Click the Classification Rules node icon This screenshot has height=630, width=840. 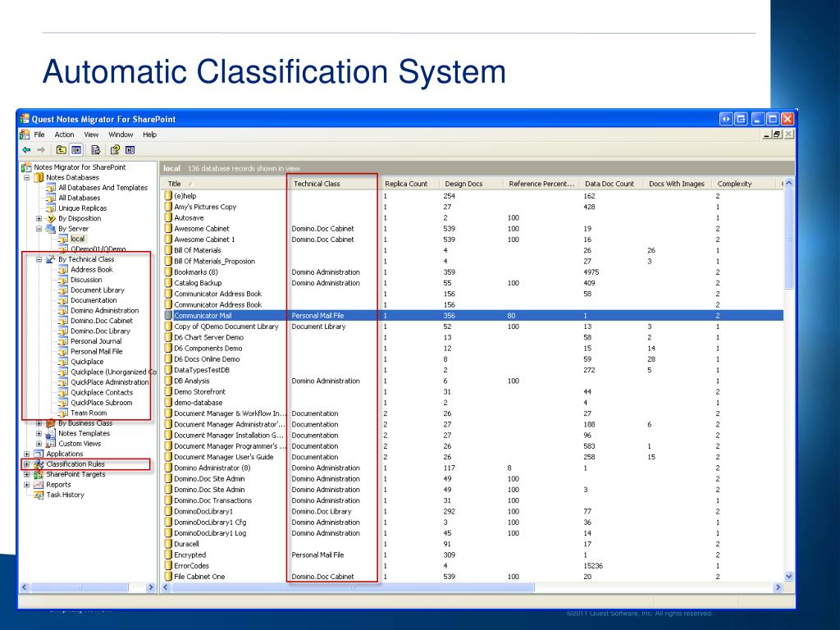[39, 464]
